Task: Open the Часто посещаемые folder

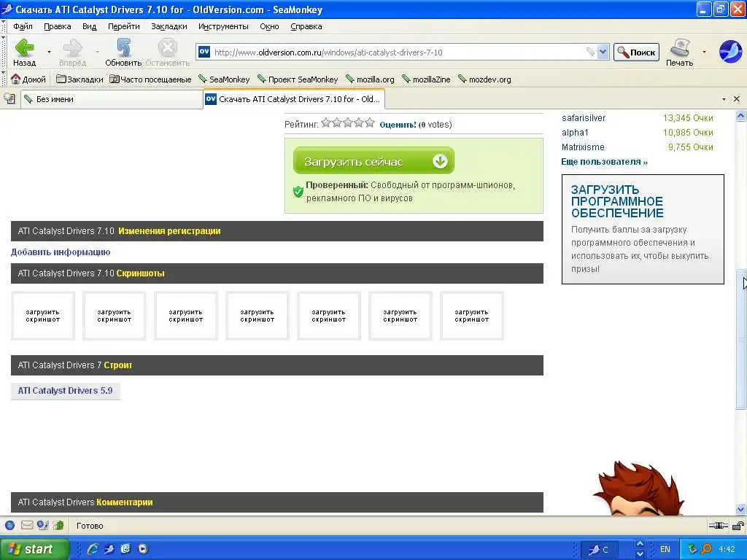Action: 150,79
